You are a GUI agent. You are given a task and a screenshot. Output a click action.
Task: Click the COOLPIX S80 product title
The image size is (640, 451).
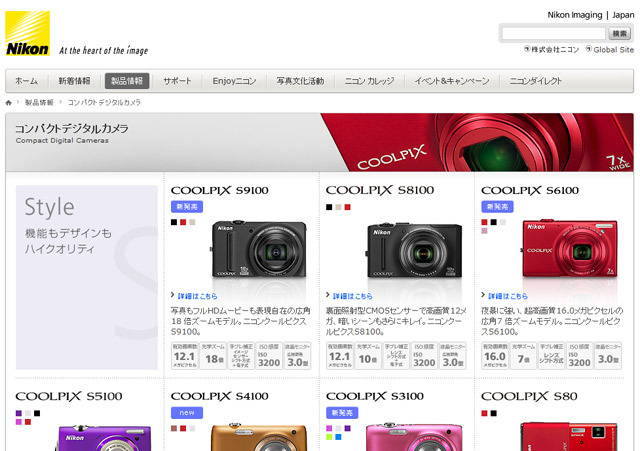(x=529, y=396)
